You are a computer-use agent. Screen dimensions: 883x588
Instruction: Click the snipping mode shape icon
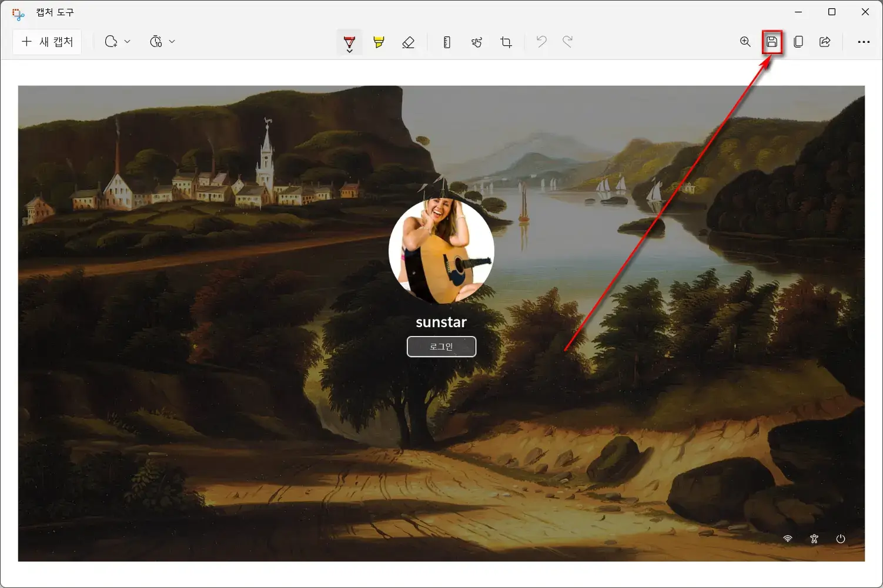click(x=111, y=42)
